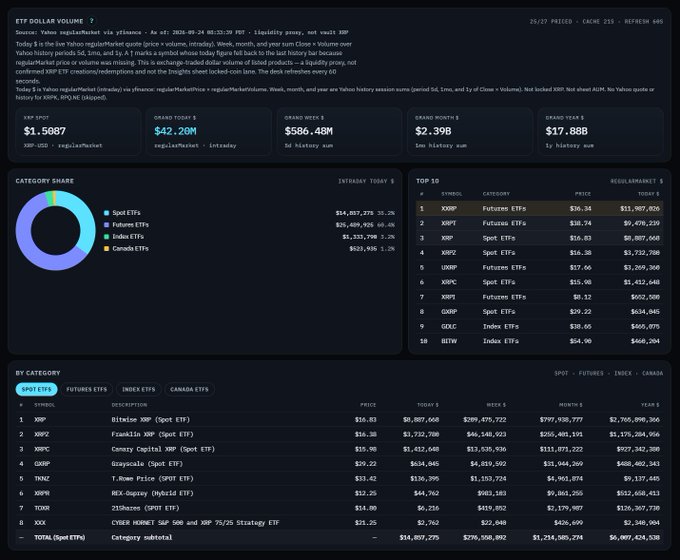Click Grayscale (Spot ETF) description
This screenshot has width=680, height=560.
click(147, 464)
